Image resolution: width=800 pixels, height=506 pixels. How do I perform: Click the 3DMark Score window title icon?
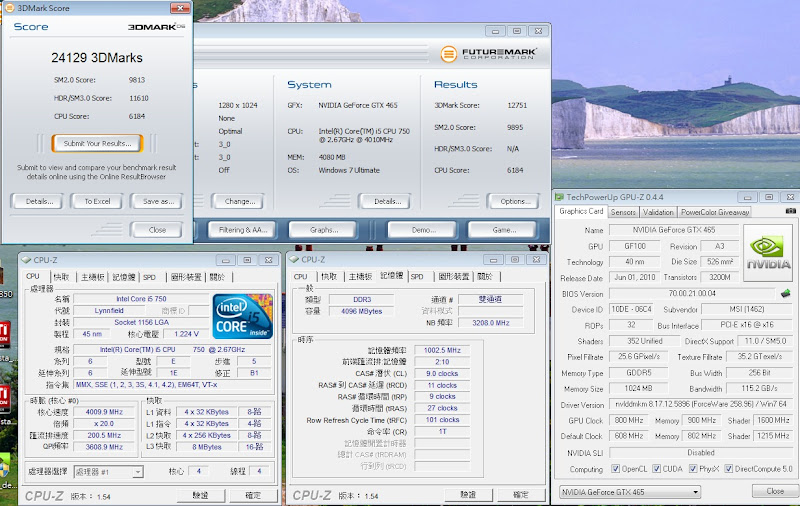pyautogui.click(x=9, y=8)
